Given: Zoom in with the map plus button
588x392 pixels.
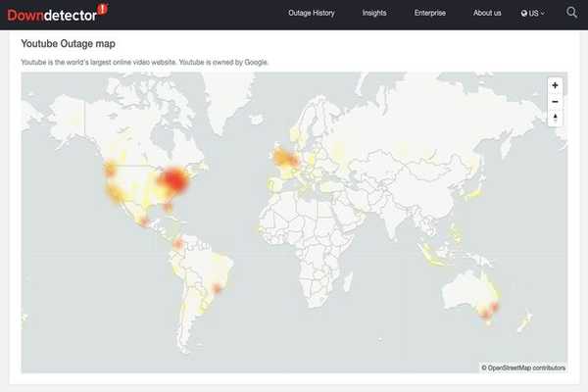Looking at the screenshot, I should tap(555, 85).
